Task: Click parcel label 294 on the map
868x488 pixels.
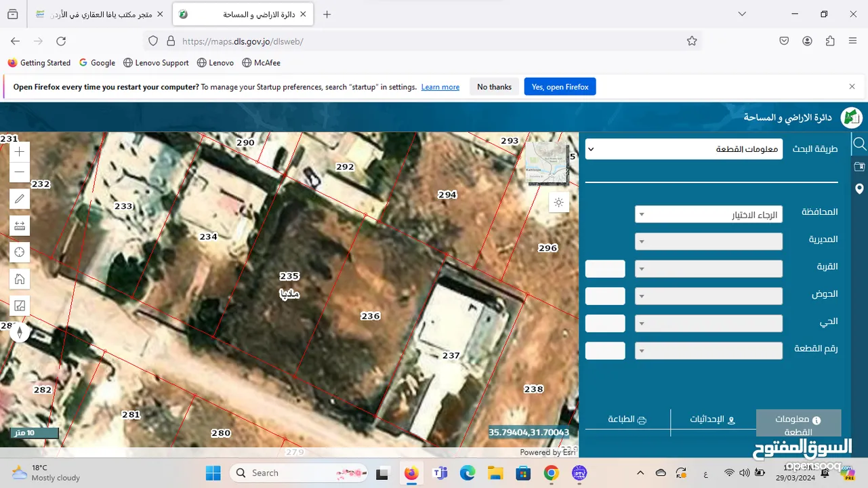Action: pyautogui.click(x=447, y=195)
